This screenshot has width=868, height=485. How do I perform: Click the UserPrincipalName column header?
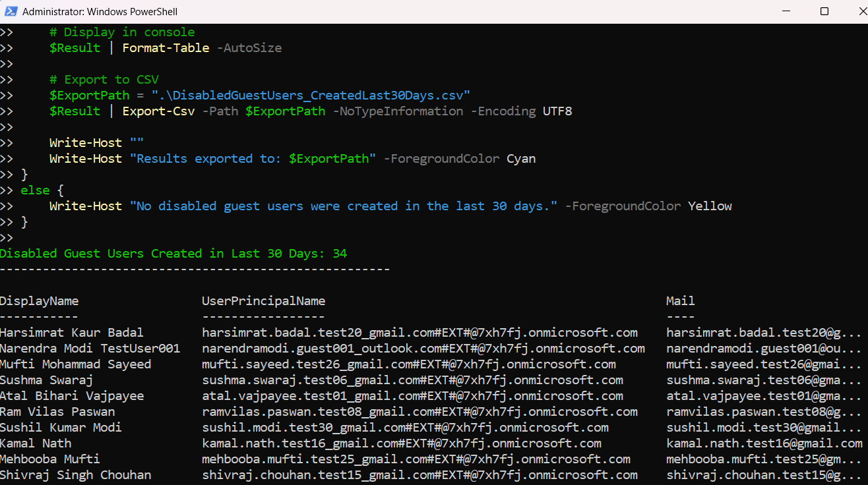[263, 301]
